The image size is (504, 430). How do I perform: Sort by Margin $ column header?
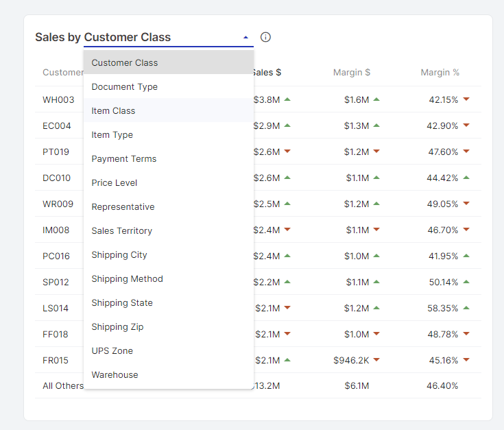click(352, 72)
